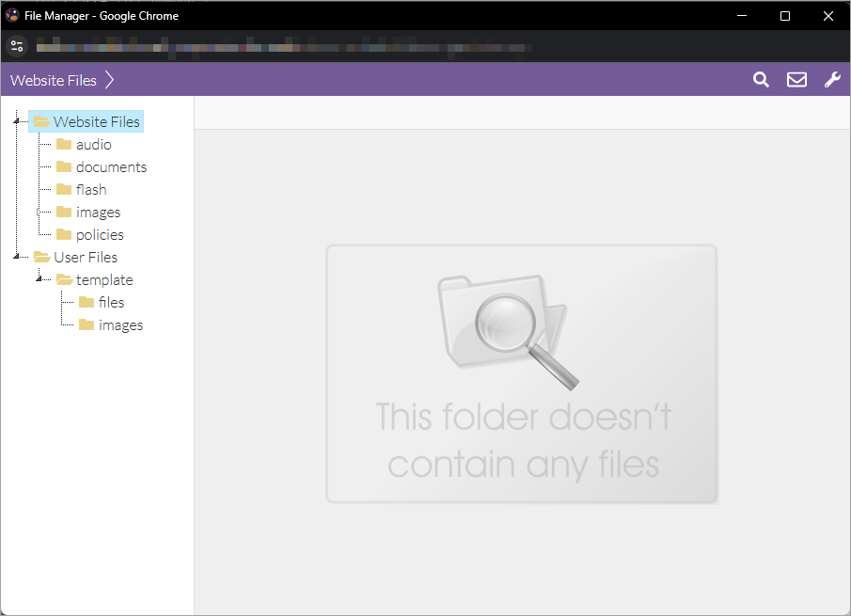
Task: Click the breadcrumb chevron after Website Files
Action: click(109, 80)
